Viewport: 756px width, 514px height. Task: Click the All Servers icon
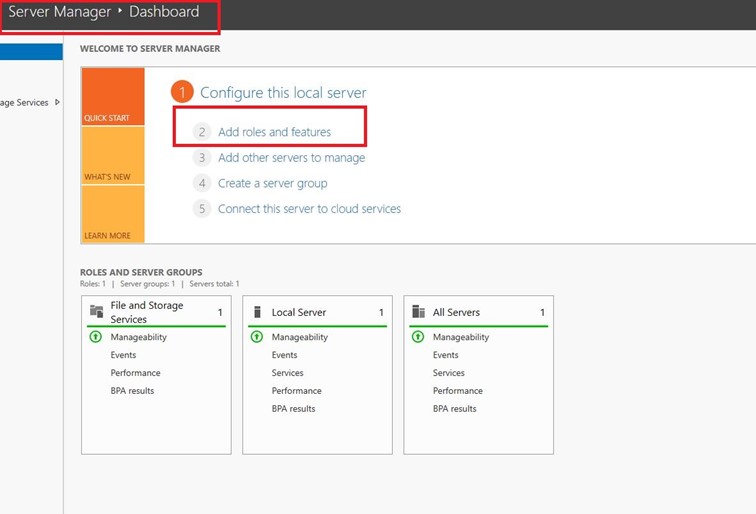[x=418, y=311]
